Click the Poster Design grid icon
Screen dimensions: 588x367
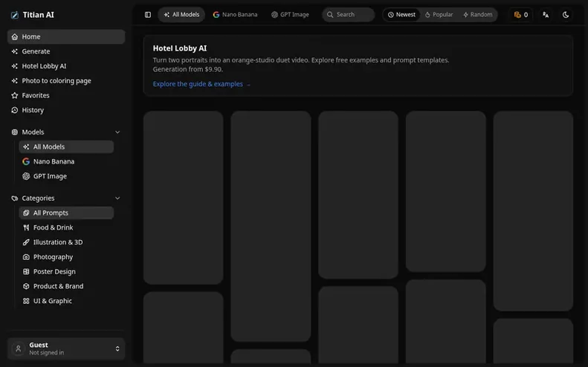pos(26,271)
